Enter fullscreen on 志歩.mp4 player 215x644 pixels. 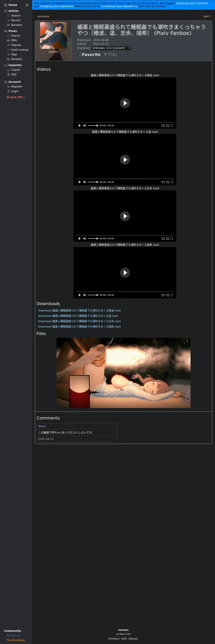pos(172,239)
